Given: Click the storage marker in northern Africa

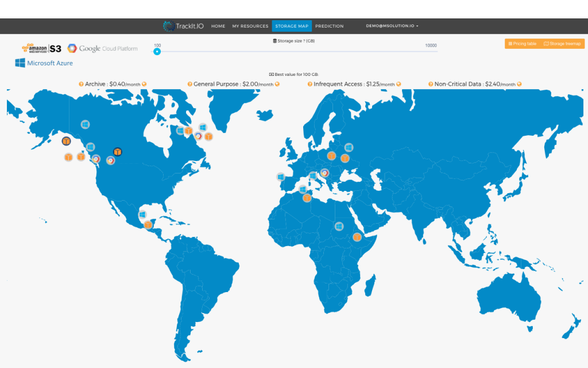Looking at the screenshot, I should pyautogui.click(x=307, y=198).
